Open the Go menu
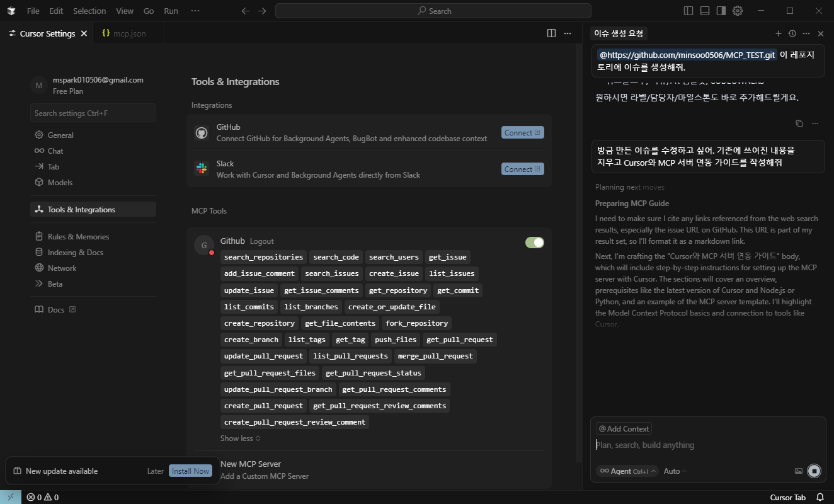 tap(149, 11)
